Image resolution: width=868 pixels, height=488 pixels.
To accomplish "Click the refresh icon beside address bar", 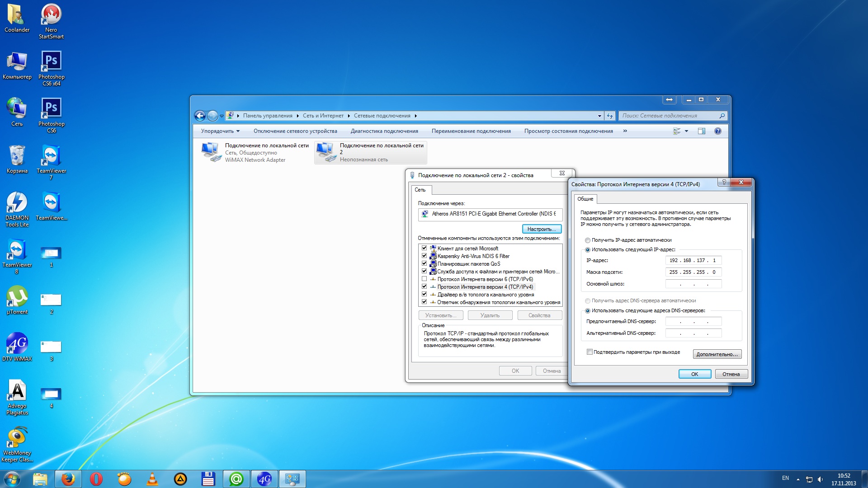I will [x=610, y=116].
